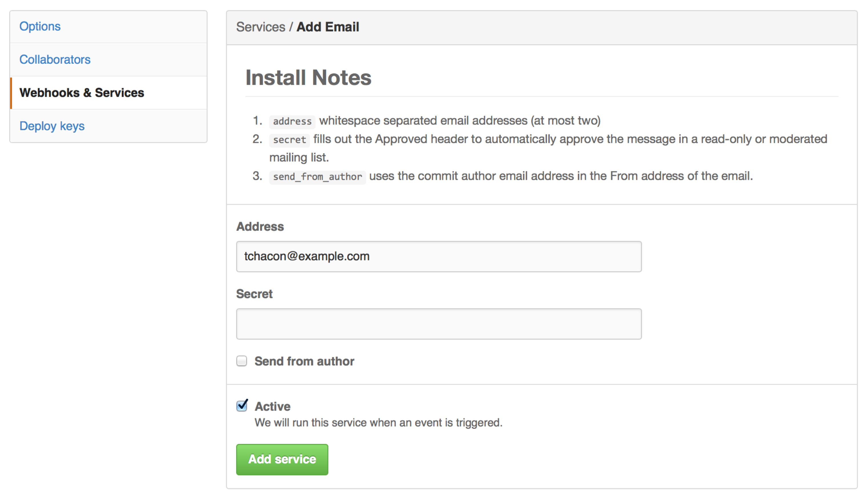This screenshot has height=503, width=868.
Task: Click the Add Email breadcrumb title
Action: coord(327,27)
